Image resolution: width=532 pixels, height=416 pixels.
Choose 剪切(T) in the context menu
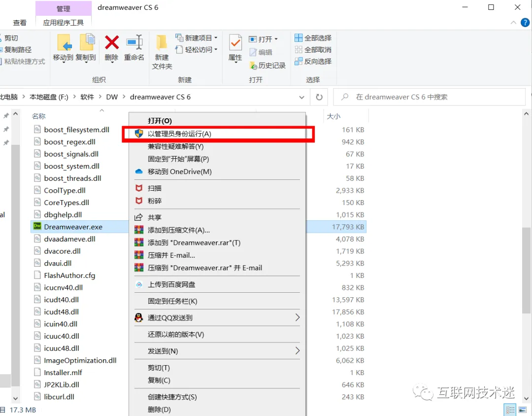(x=217, y=368)
